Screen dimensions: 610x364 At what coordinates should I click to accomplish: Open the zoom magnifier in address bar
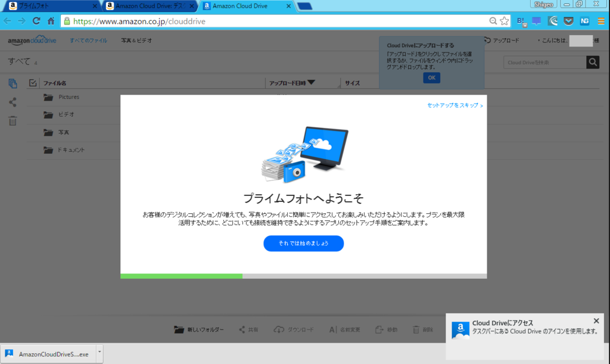pyautogui.click(x=493, y=21)
